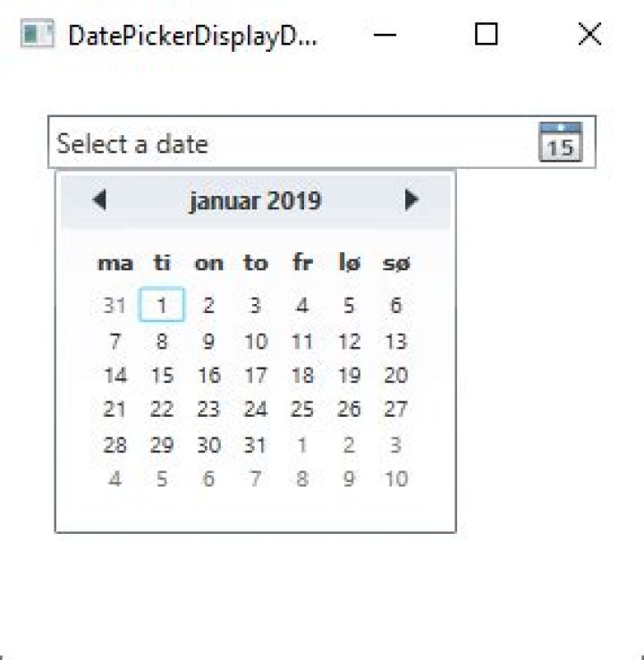Viewport: 644px width, 660px height.
Task: Pick date 22 in the calendar
Action: click(162, 410)
